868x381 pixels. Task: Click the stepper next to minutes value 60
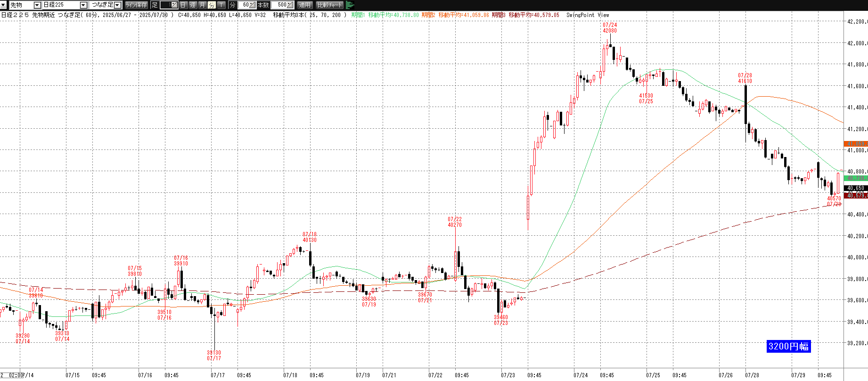click(253, 5)
